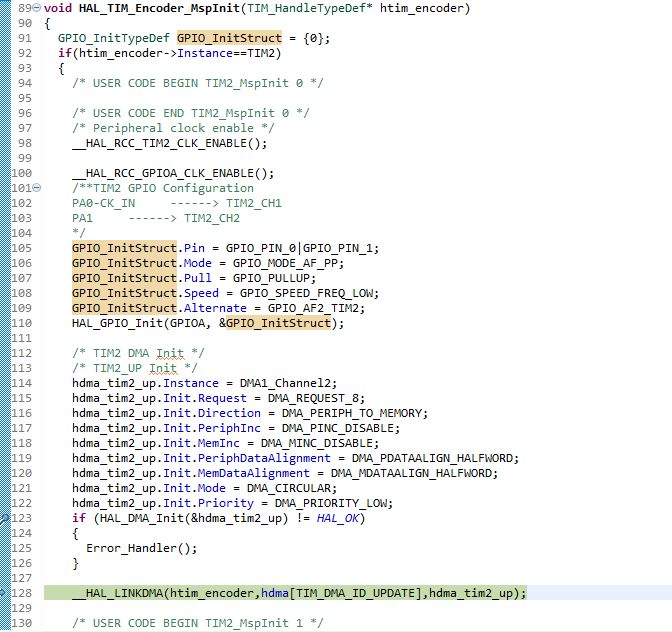Click __HAL_RCC_GPIOA_CLK_ENABLE call

coord(173,173)
